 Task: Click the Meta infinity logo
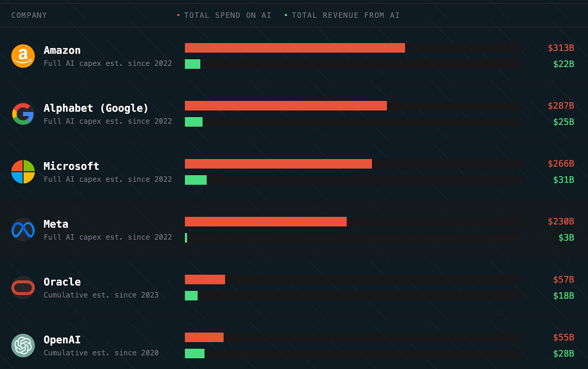click(x=23, y=230)
